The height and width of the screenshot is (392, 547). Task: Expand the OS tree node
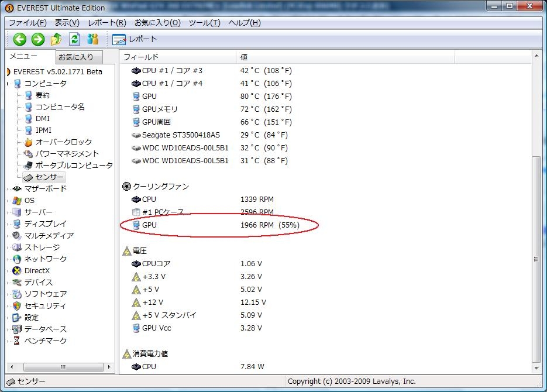pyautogui.click(x=8, y=201)
